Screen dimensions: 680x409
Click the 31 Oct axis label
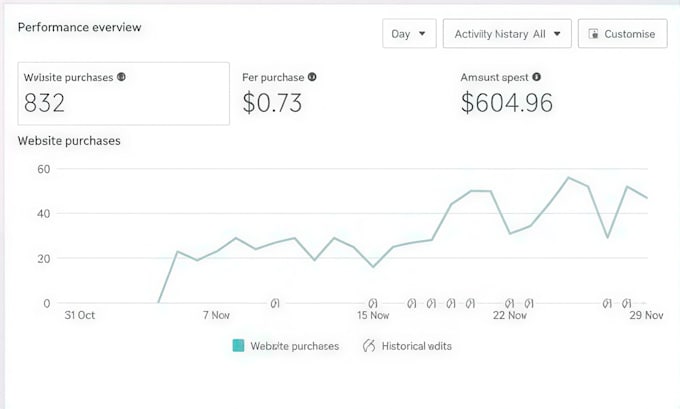coord(79,315)
